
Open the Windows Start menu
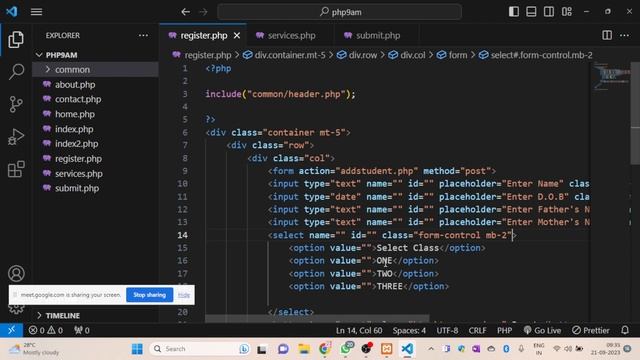pyautogui.click(x=137, y=349)
